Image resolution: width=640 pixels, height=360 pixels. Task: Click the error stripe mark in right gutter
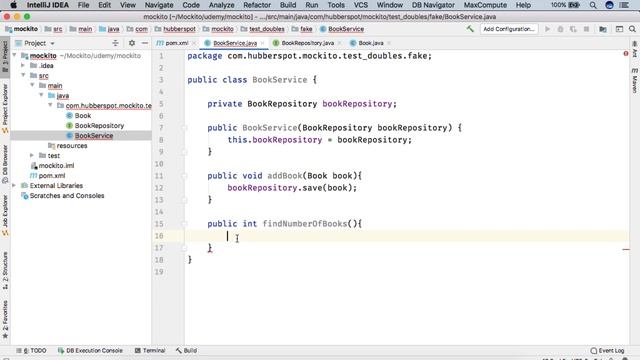pyautogui.click(x=626, y=249)
